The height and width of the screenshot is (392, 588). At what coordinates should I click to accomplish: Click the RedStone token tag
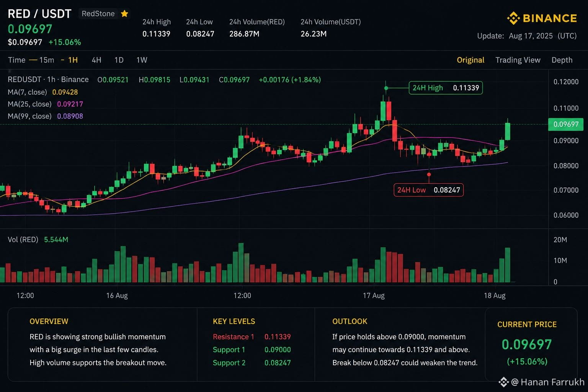point(98,14)
